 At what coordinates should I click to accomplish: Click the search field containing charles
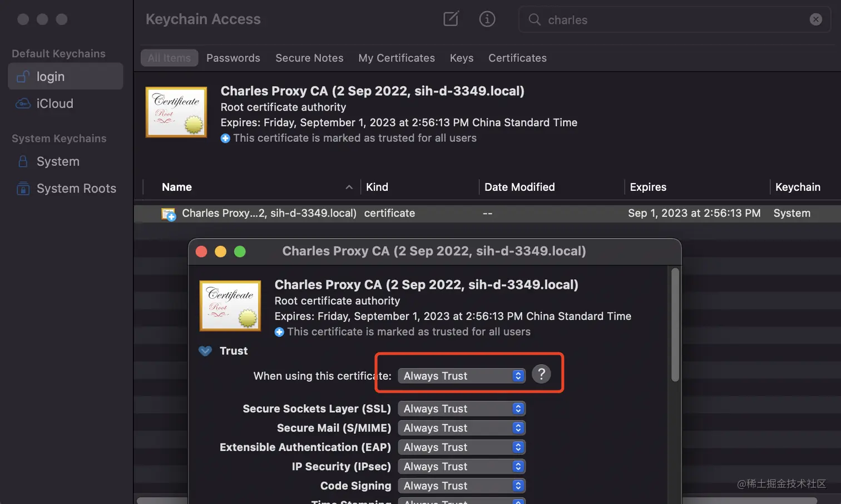coord(675,19)
